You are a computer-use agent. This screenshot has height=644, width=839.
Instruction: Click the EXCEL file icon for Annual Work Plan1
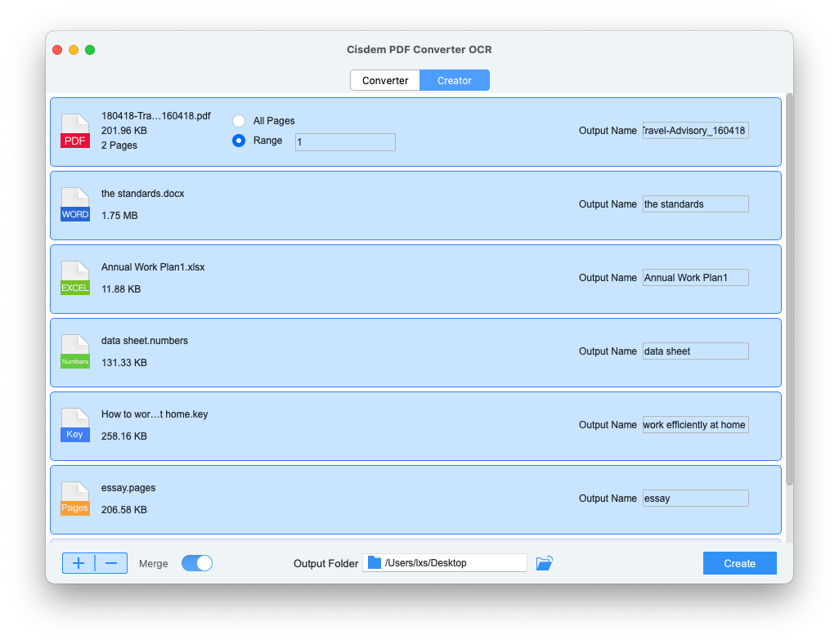(x=75, y=278)
